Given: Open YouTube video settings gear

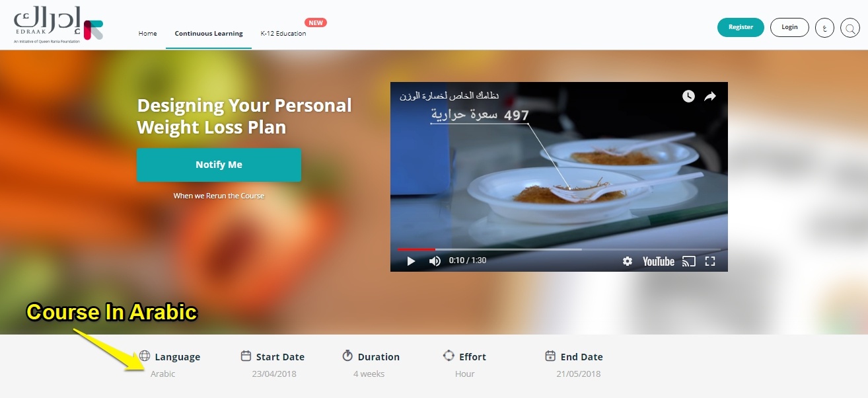Looking at the screenshot, I should 628,261.
